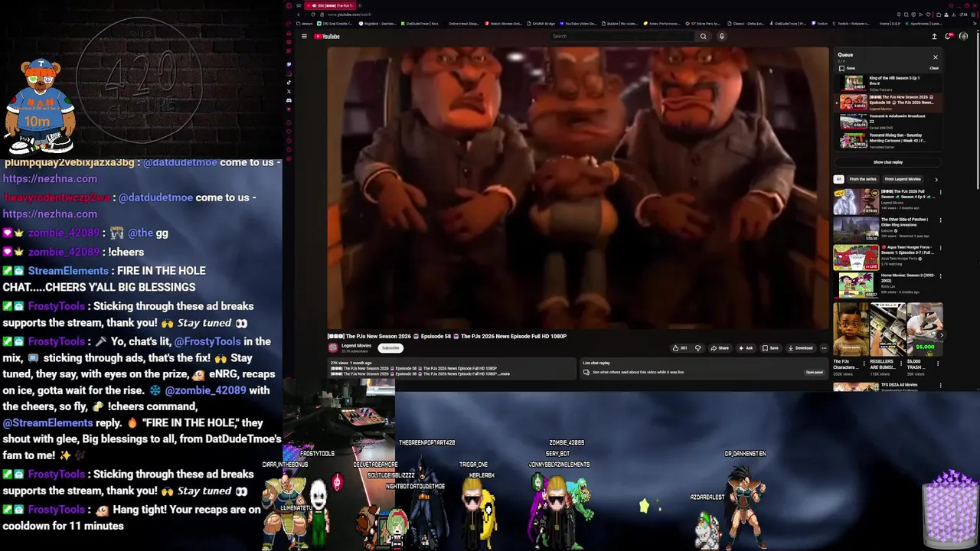
Task: Open nezhna.com link from plumpquay chat message
Action: [x=50, y=178]
